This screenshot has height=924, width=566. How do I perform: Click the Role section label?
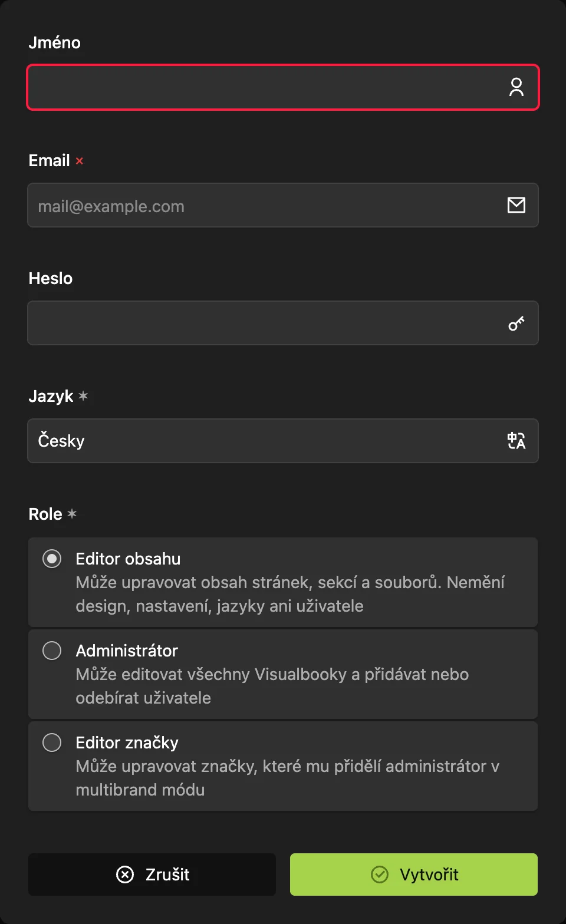click(45, 514)
